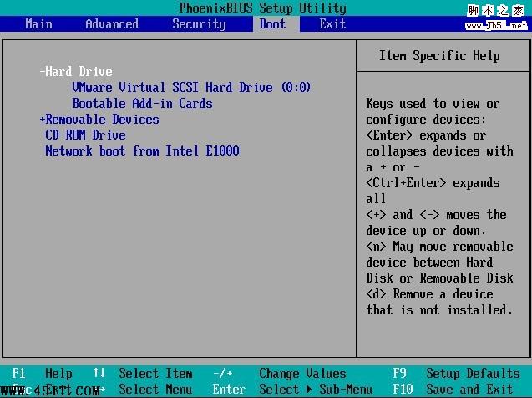Click F9 Setup Defaults in footer
The height and width of the screenshot is (398, 532).
pyautogui.click(x=456, y=374)
